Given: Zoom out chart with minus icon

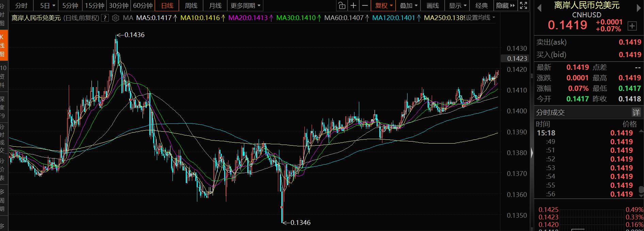Looking at the screenshot, I should coord(365,5).
